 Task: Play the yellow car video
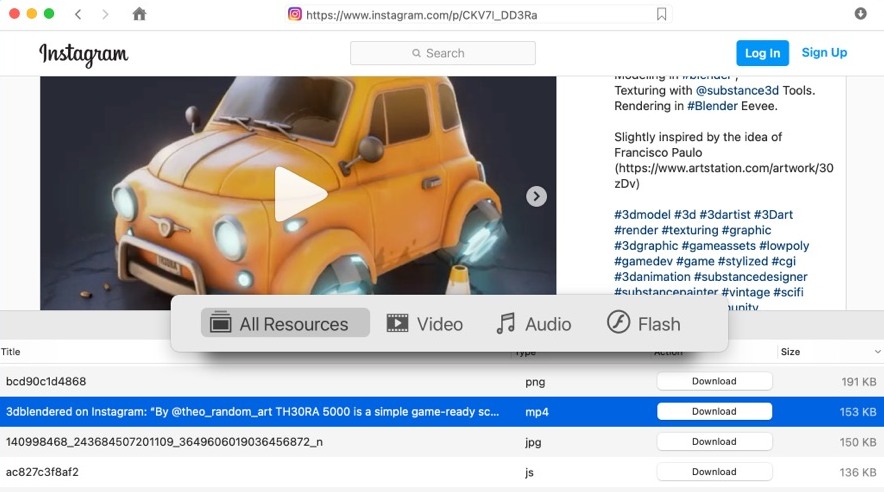click(300, 194)
